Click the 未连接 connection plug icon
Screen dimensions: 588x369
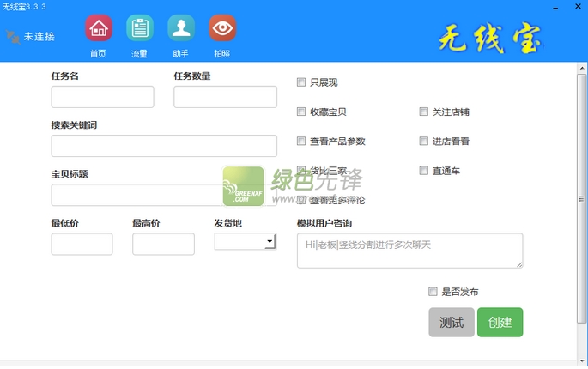[13, 37]
